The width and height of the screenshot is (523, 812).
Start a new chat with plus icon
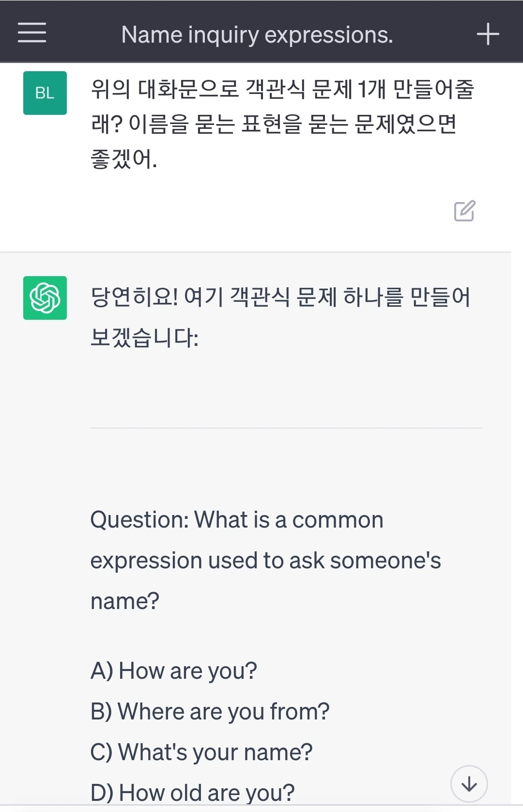click(488, 34)
